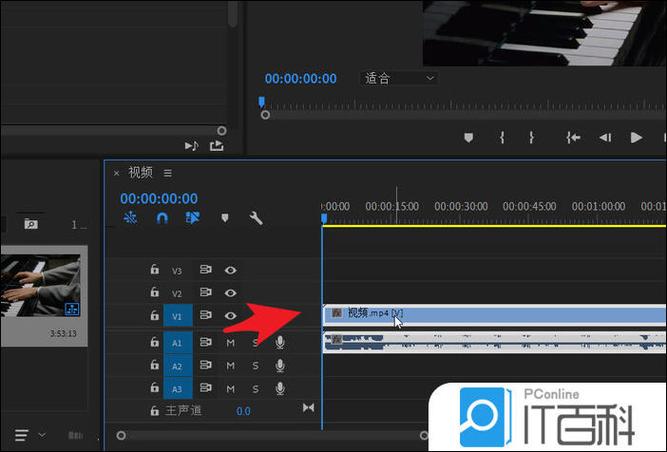The image size is (667, 452).
Task: Add marker in timeline toolbar
Action: [225, 218]
